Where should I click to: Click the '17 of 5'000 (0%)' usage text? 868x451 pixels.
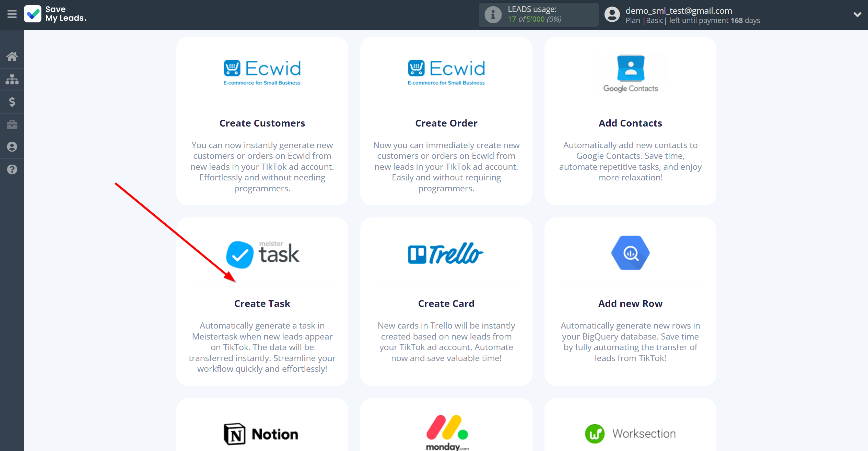(x=535, y=19)
